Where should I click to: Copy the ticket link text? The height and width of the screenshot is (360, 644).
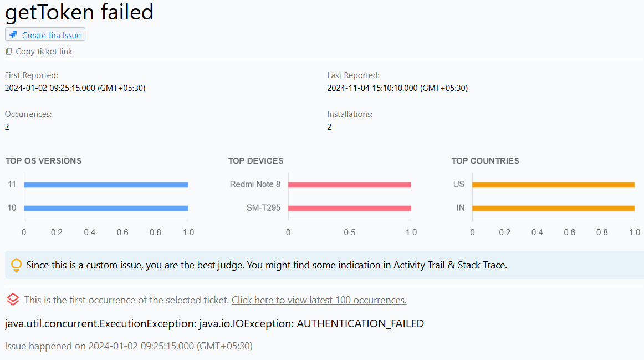click(x=44, y=52)
